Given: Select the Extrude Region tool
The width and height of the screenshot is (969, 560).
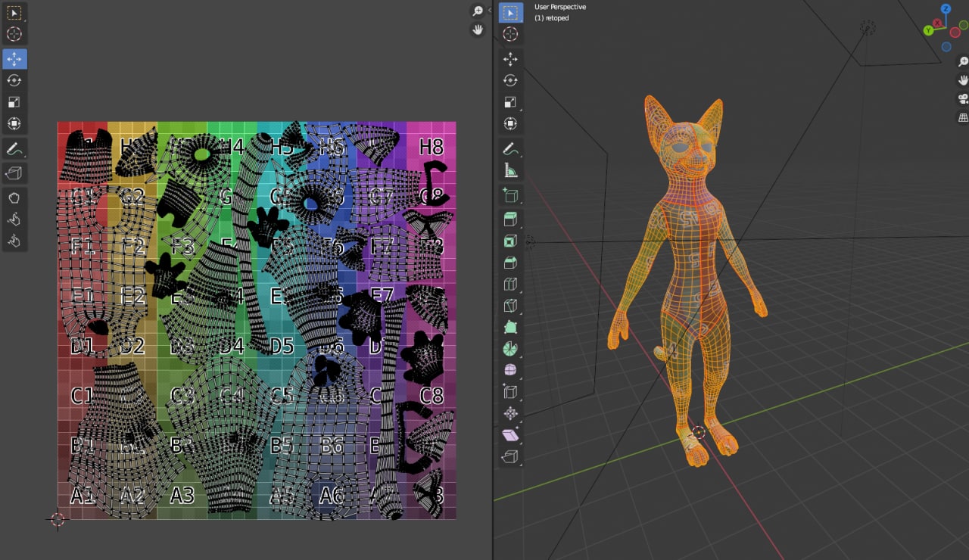Looking at the screenshot, I should click(x=511, y=219).
